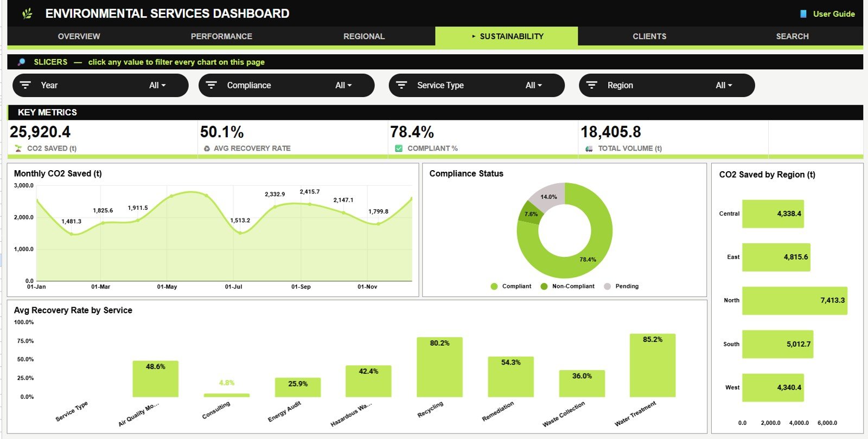This screenshot has width=868, height=439.
Task: Click the West region bar 4,340.4
Action: (773, 388)
